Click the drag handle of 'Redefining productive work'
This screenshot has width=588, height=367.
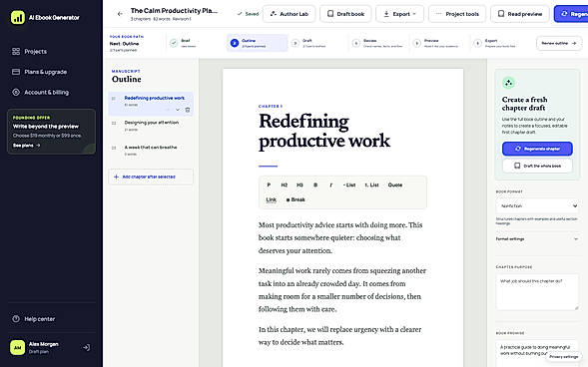click(114, 99)
